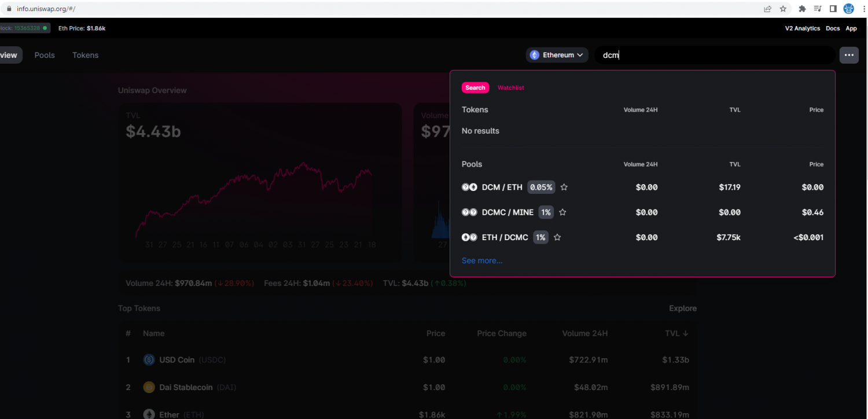This screenshot has width=868, height=419.
Task: Star the ETH / DCMC pool
Action: (x=557, y=237)
